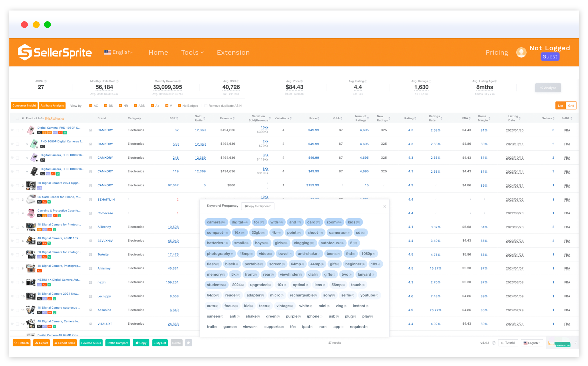Close the Keyword Frequency popup
Viewport: 588px width, 366px height.
tap(385, 206)
